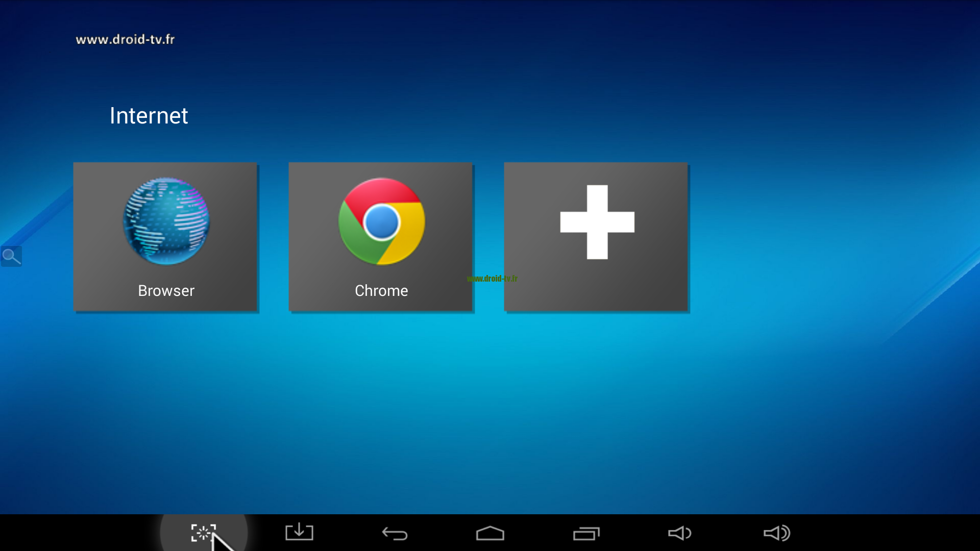Screen dimensions: 980x551
Task: Lower the volume with the volume down icon
Action: (680, 533)
